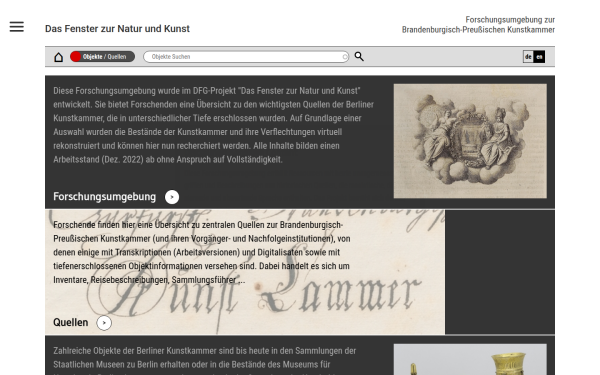Open Quellen via its arrow circle
600x375 pixels.
coord(104,323)
